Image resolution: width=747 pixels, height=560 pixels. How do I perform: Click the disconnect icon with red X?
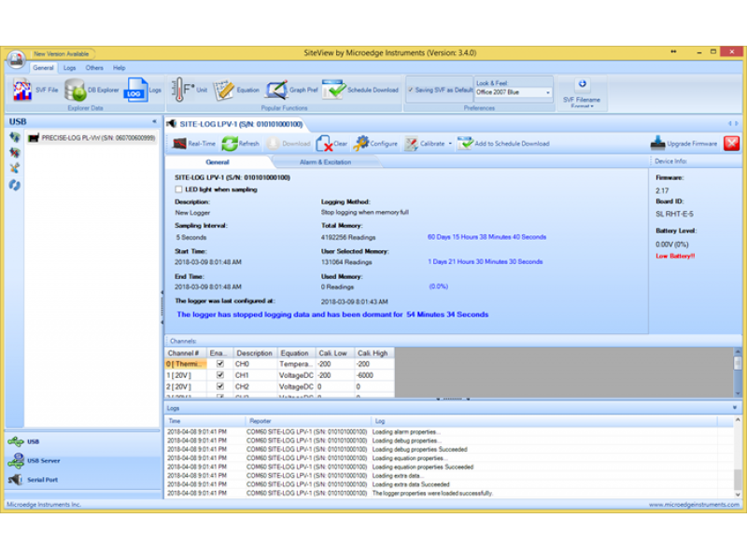pos(15,153)
